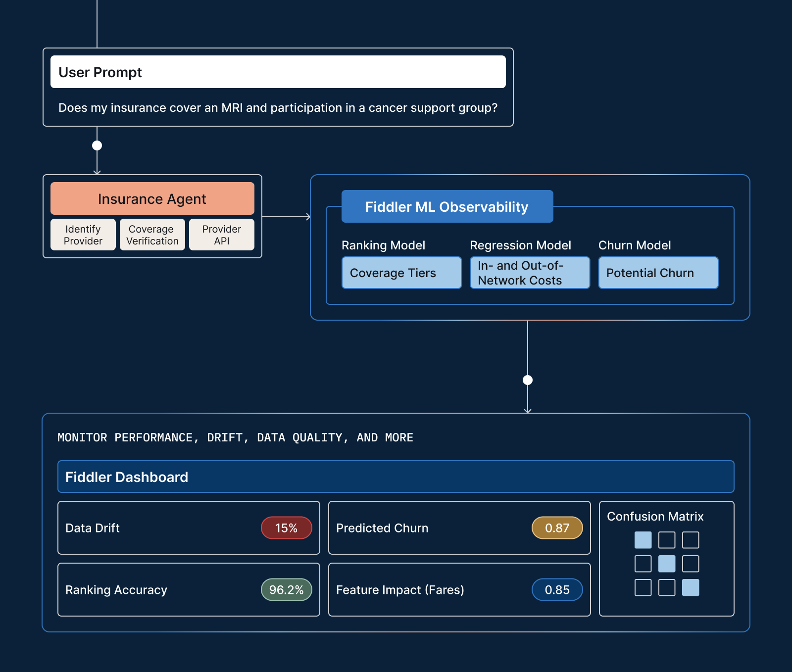The image size is (792, 672).
Task: Click filled top-left confusion matrix cell
Action: tap(643, 540)
